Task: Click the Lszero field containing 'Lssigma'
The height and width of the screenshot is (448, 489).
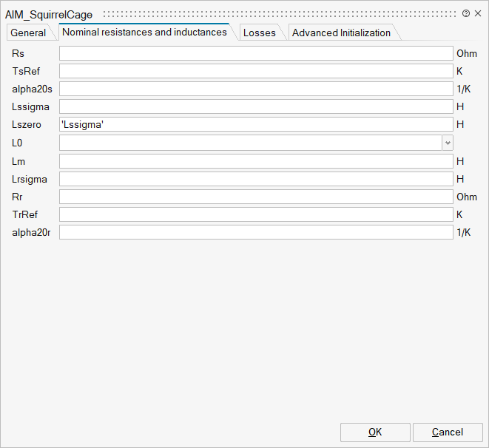Action: click(255, 125)
